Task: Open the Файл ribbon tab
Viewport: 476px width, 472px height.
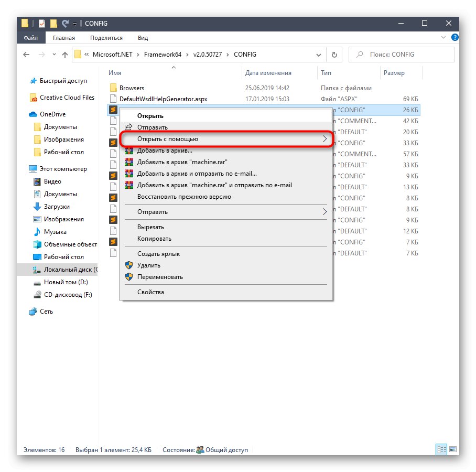Action: click(x=30, y=38)
